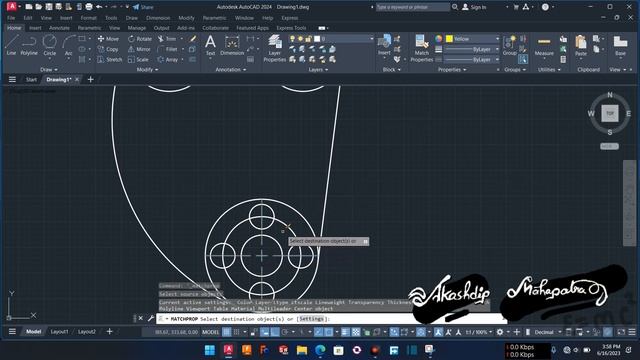This screenshot has height=360, width=640.
Task: Toggle transparency display in status bar
Action: (x=356, y=332)
